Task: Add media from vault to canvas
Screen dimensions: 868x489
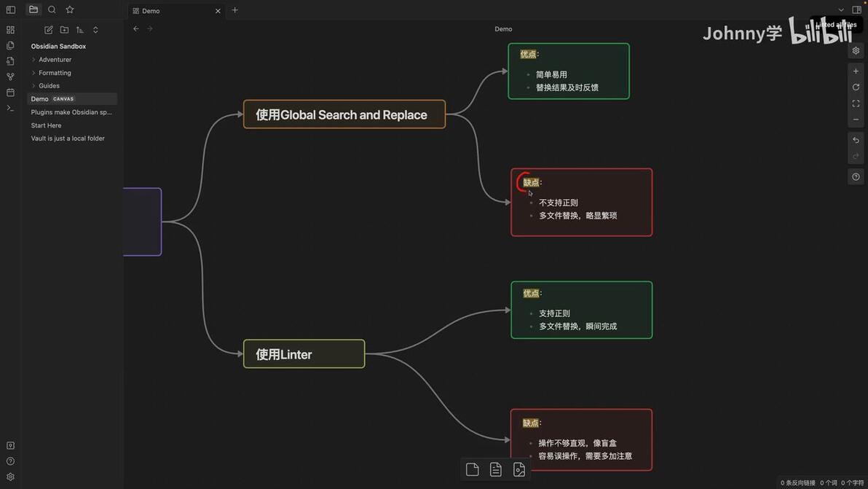Action: (518, 469)
